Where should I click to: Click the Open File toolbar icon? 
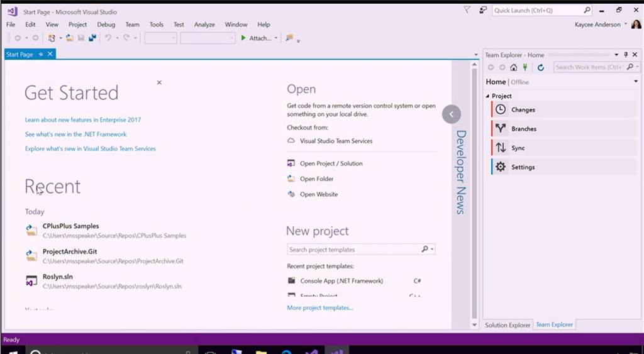point(70,38)
